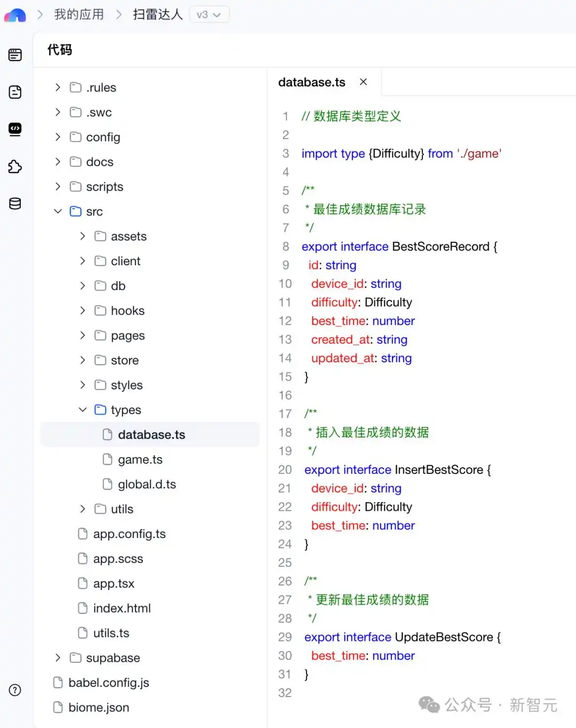Viewport: 576px width, 728px height.
Task: Open the biome.json file
Action: [x=98, y=707]
